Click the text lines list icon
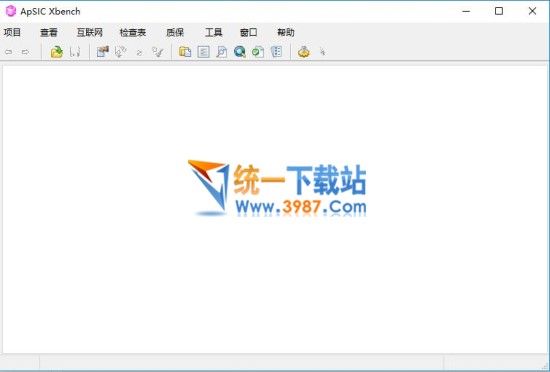 point(203,52)
